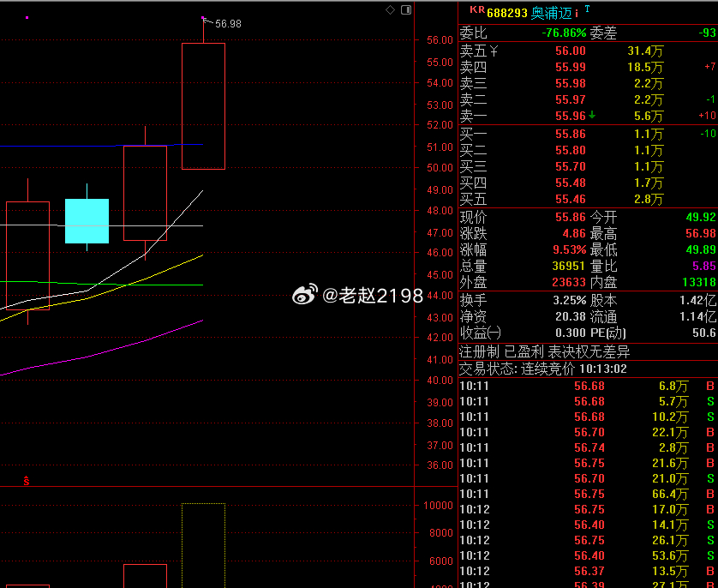Select the 10:12 trade of 14.1万
Viewport: 718px width, 588px height.
click(x=588, y=525)
